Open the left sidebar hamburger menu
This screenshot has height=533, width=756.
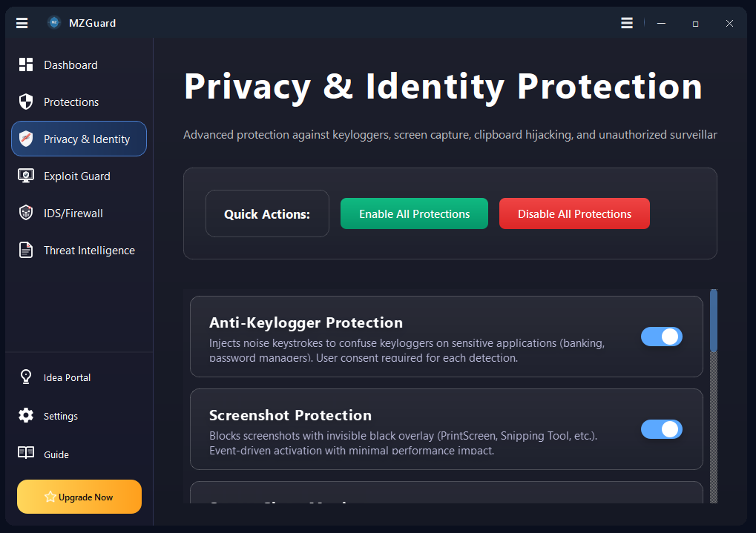point(22,23)
